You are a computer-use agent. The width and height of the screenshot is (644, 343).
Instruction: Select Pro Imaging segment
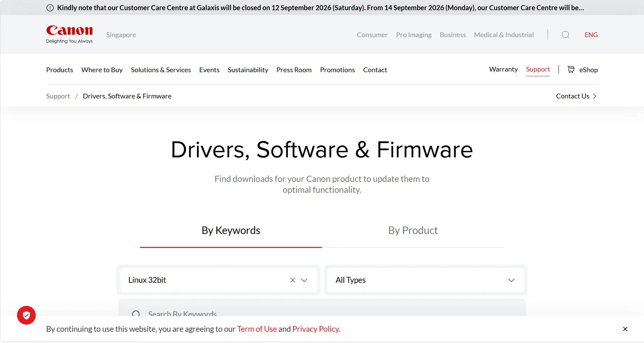[414, 35]
